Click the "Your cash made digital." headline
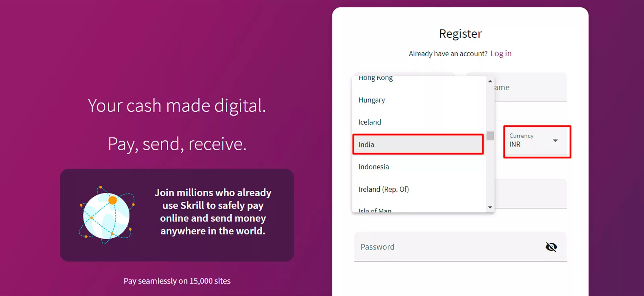644x296 pixels. [x=177, y=106]
